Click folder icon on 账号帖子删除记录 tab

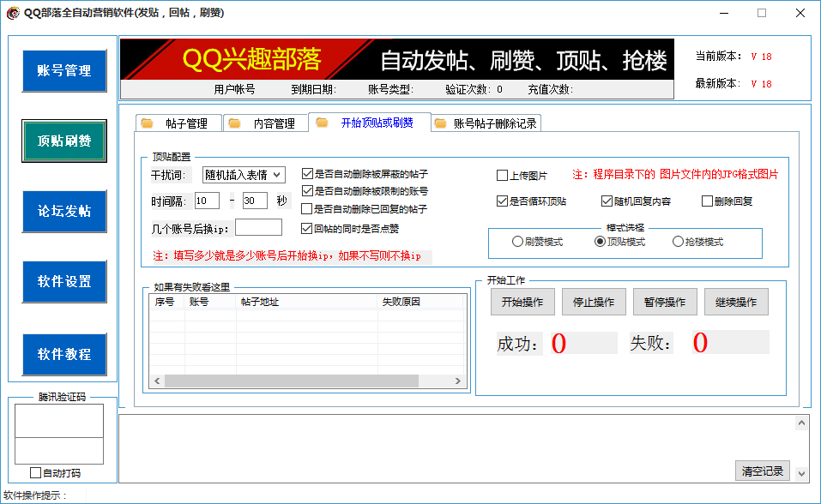click(x=440, y=123)
